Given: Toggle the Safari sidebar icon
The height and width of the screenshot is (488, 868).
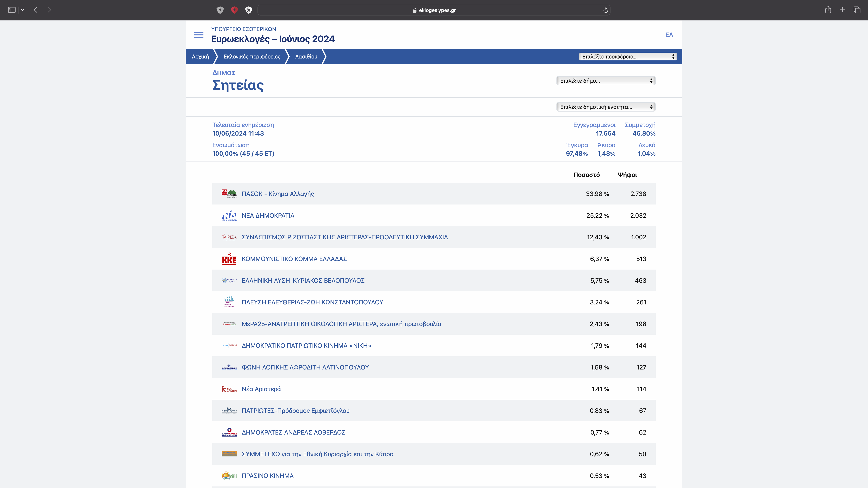Looking at the screenshot, I should (12, 10).
